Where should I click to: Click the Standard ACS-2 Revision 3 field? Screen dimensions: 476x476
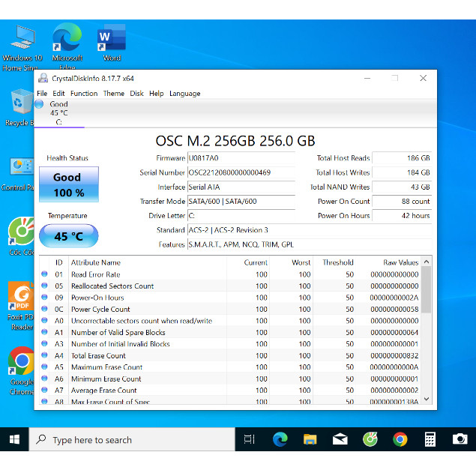(x=310, y=230)
